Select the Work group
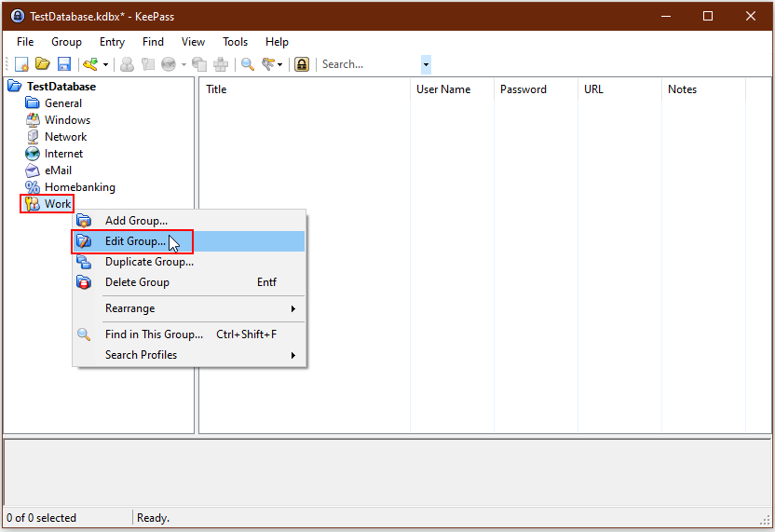This screenshot has height=532, width=775. (58, 204)
